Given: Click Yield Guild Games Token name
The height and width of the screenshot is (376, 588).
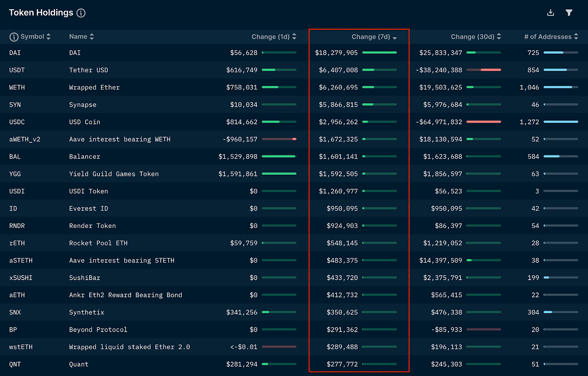Looking at the screenshot, I should coord(114,174).
